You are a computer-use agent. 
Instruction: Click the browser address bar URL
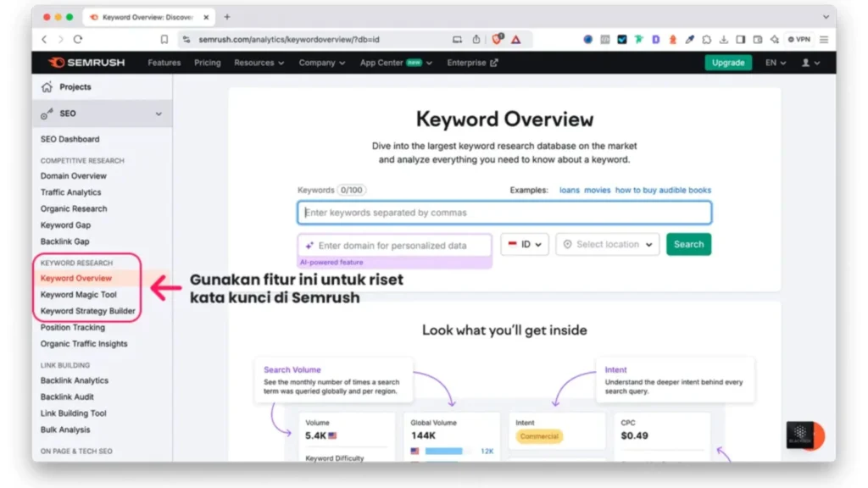pyautogui.click(x=289, y=39)
